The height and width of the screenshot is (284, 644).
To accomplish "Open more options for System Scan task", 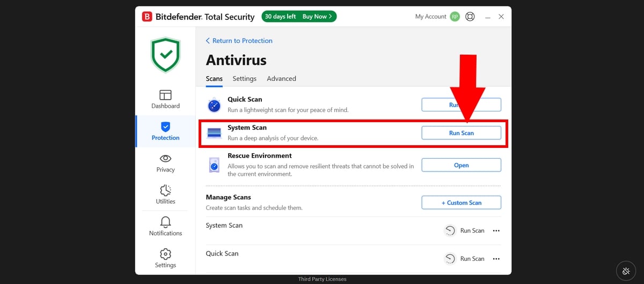I will 496,231.
